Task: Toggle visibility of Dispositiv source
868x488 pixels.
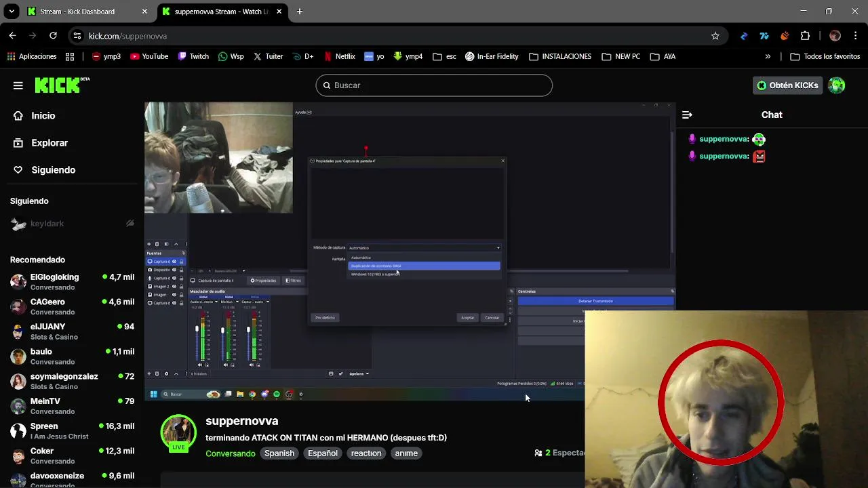Action: coord(174,270)
